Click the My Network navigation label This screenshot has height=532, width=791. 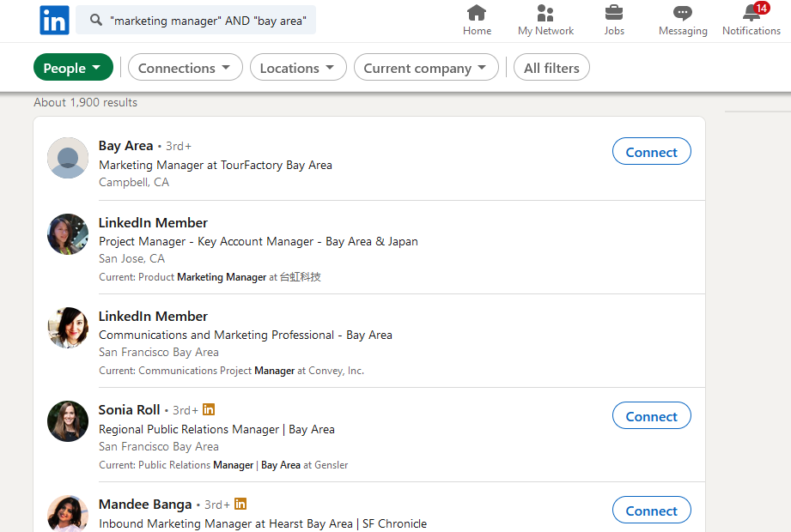click(x=545, y=31)
